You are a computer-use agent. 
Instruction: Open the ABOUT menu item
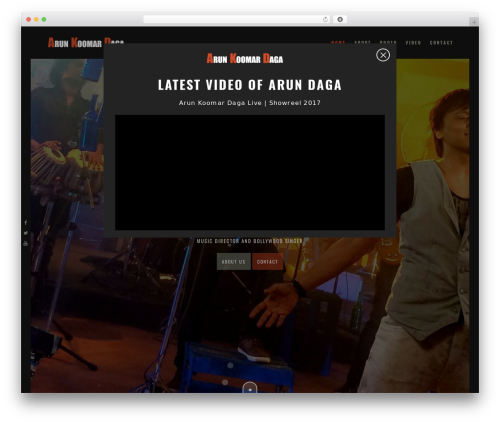(362, 43)
